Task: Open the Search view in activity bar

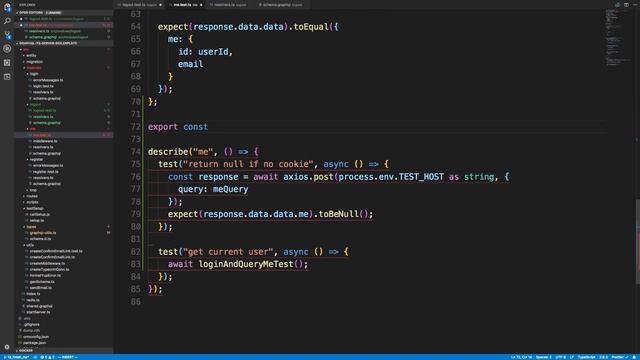Action: pyautogui.click(x=7, y=21)
